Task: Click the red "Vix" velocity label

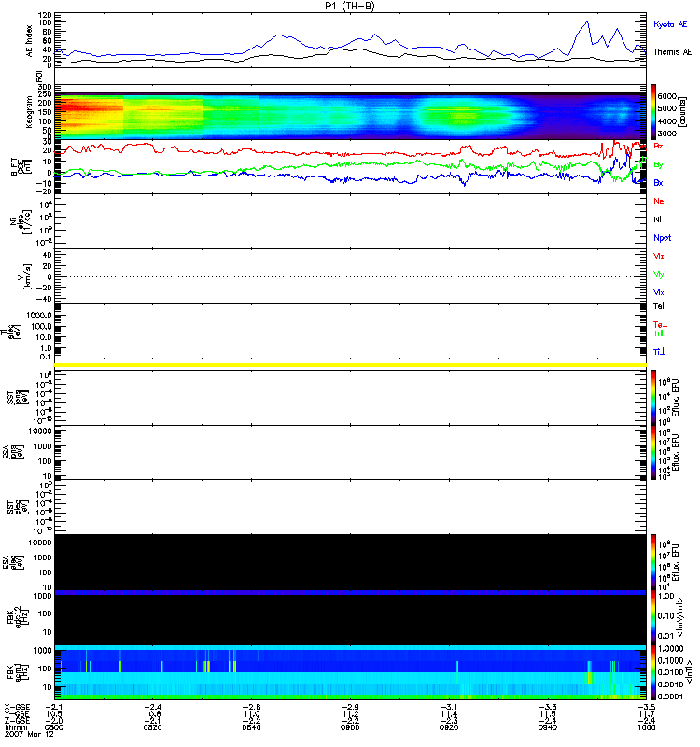Action: [659, 256]
